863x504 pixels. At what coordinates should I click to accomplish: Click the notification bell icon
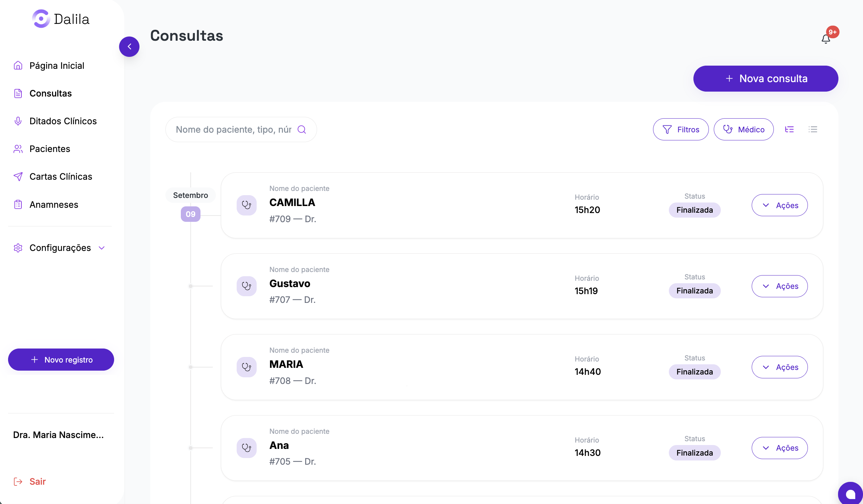[826, 39]
